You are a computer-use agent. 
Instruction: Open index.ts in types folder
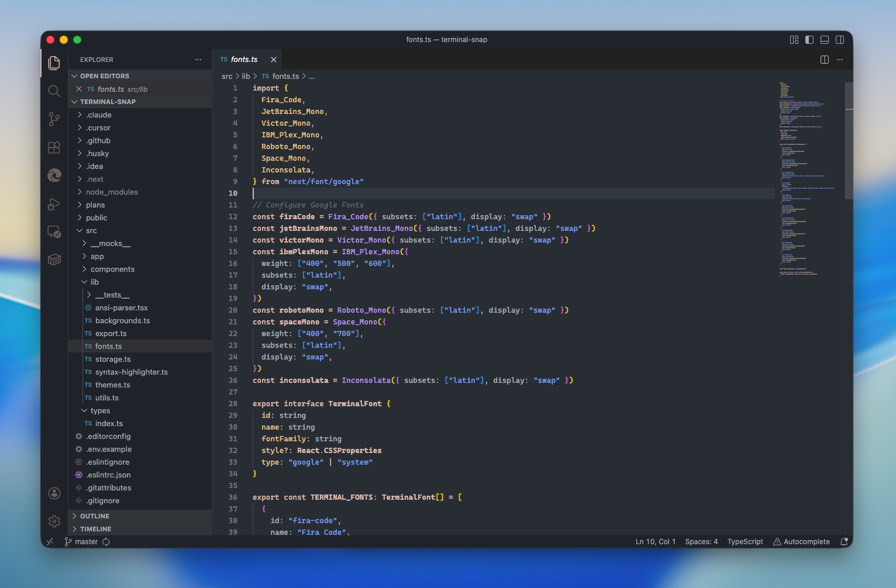pos(140,424)
